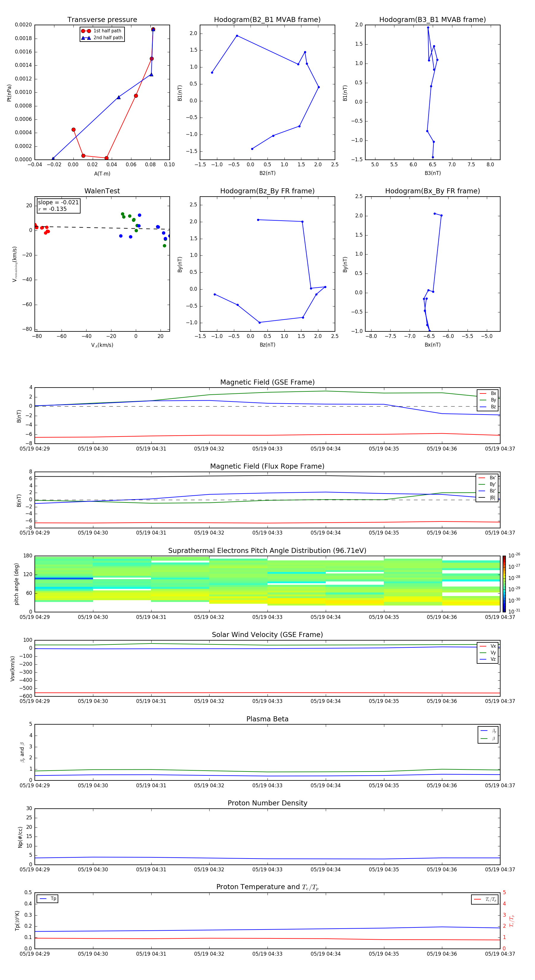Image resolution: width=535 pixels, height=980 pixels.
Task: Select 'Vx' in the velocity legend
Action: pos(488,646)
